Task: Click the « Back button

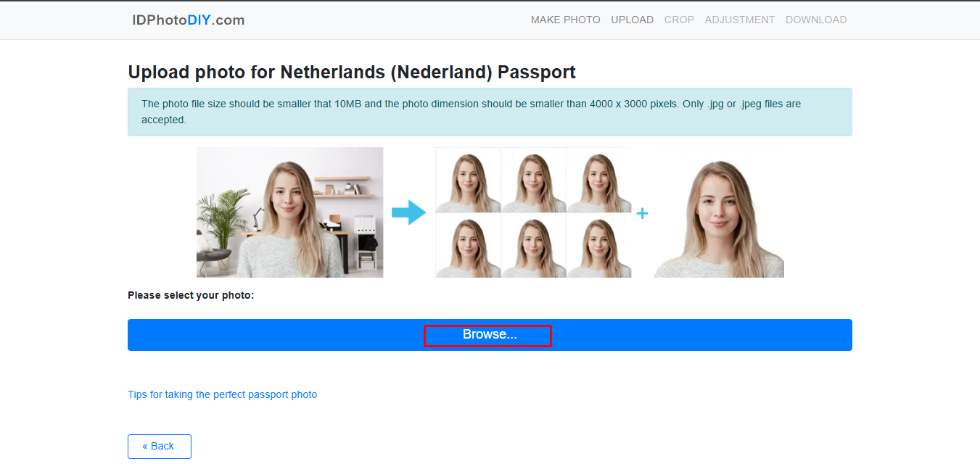Action: 159,446
